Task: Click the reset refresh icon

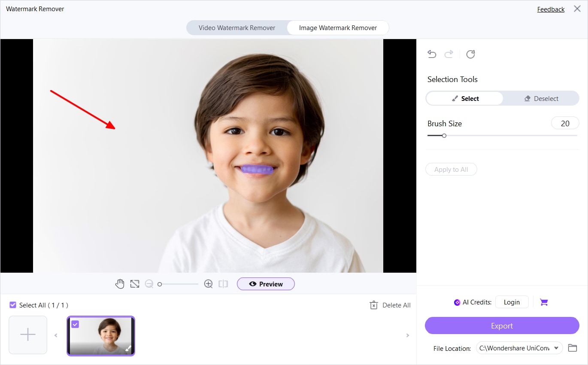Action: [470, 54]
